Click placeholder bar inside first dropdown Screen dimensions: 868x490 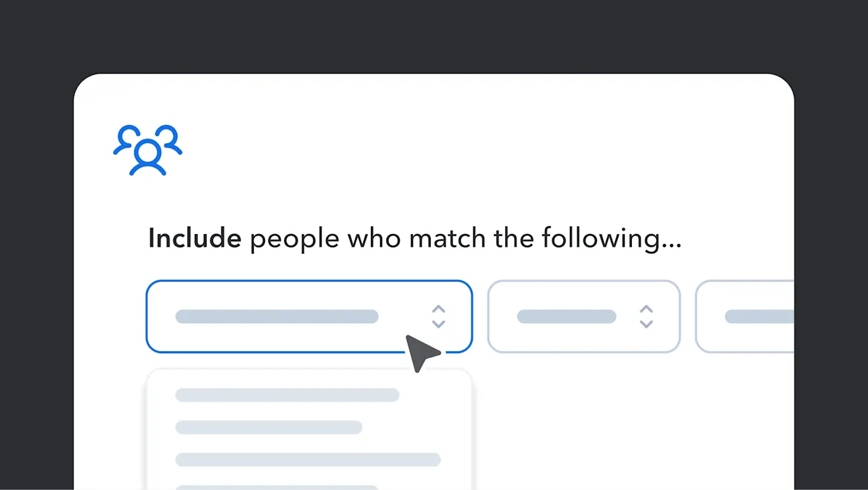coord(277,316)
